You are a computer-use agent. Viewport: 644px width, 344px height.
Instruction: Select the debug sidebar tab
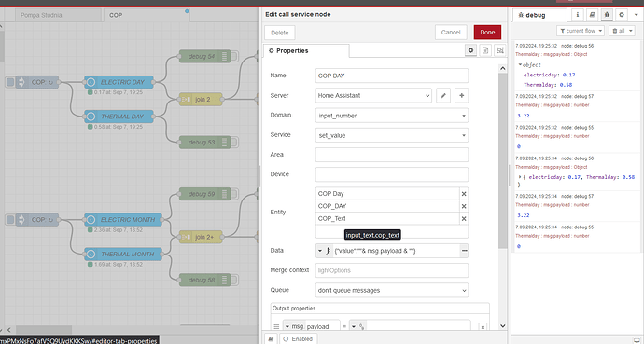539,15
